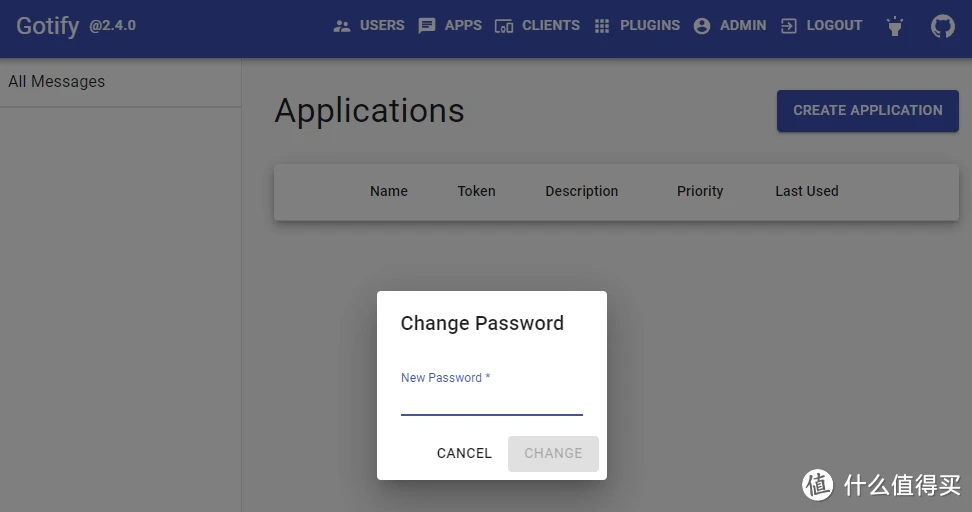Click the Token column header
This screenshot has height=512, width=972.
476,191
